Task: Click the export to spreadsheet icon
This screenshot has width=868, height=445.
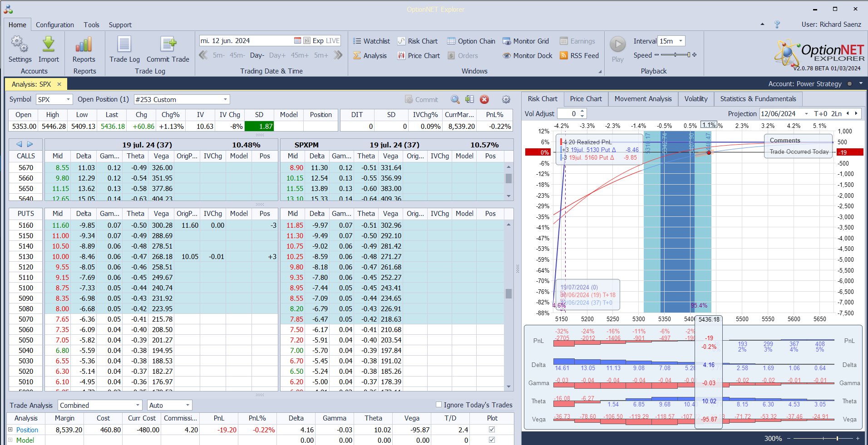Action: [x=469, y=99]
